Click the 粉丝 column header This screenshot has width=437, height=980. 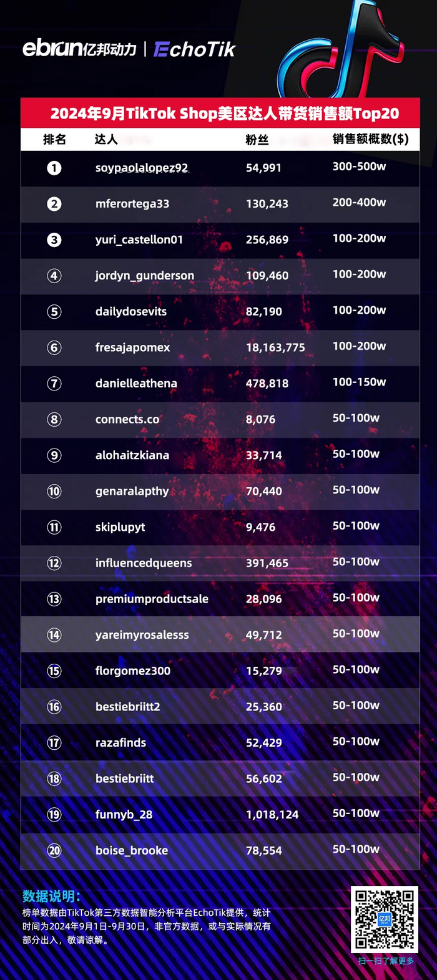click(x=257, y=140)
